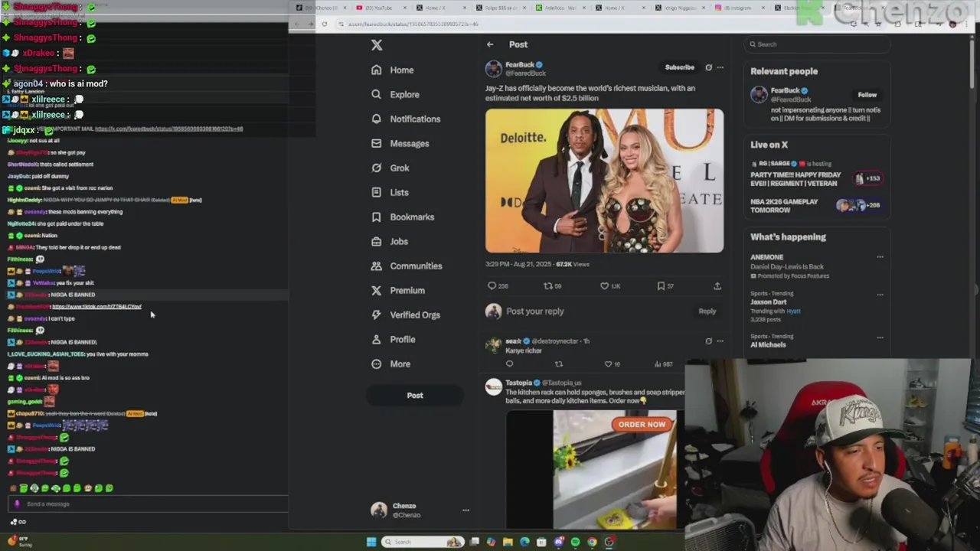Click the X search box

(817, 44)
